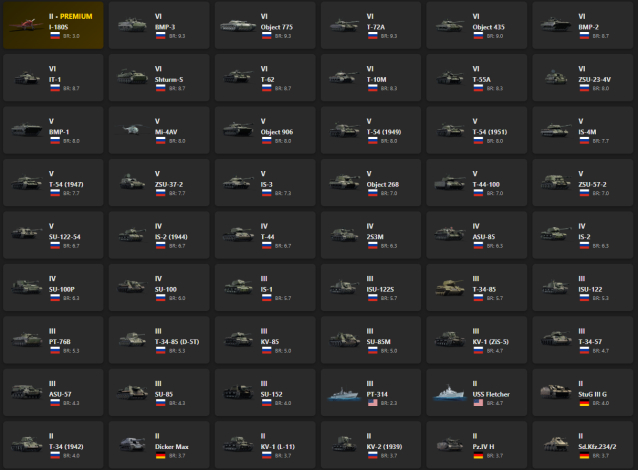Click the KV-2 (1939) card
The height and width of the screenshot is (470, 638).
pyautogui.click(x=371, y=445)
